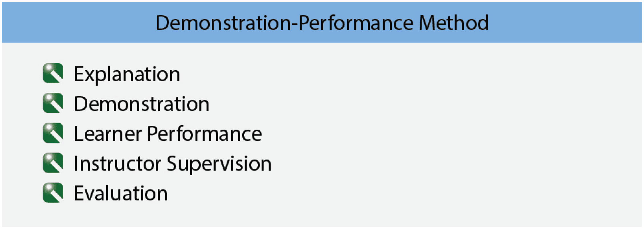
Task: Select the word Learner in list
Action: tap(108, 134)
